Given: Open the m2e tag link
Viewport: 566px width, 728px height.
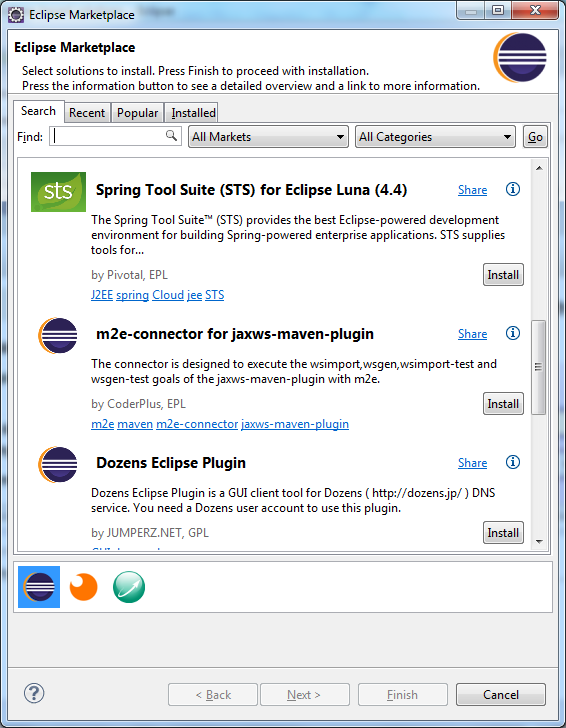Looking at the screenshot, I should pos(103,424).
